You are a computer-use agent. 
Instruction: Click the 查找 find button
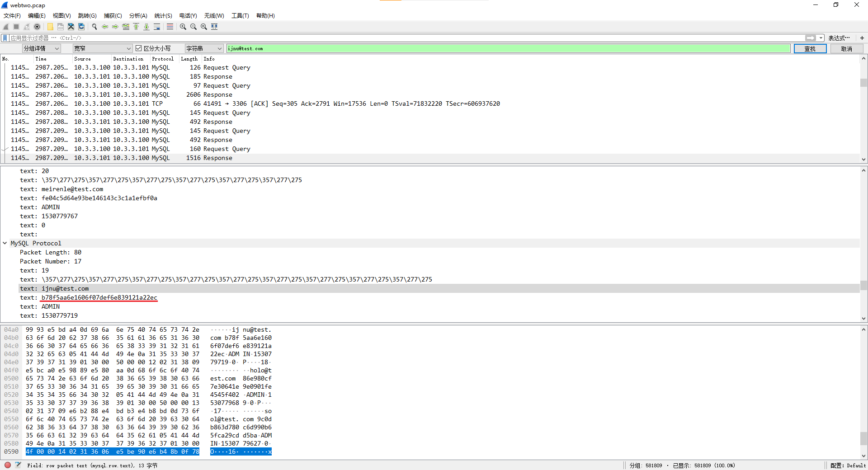tap(810, 48)
